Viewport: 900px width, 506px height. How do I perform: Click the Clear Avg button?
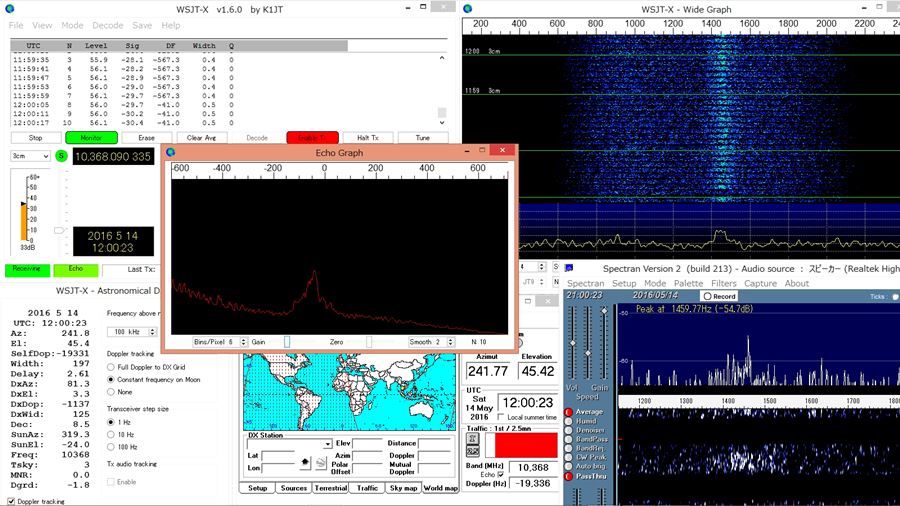(201, 138)
